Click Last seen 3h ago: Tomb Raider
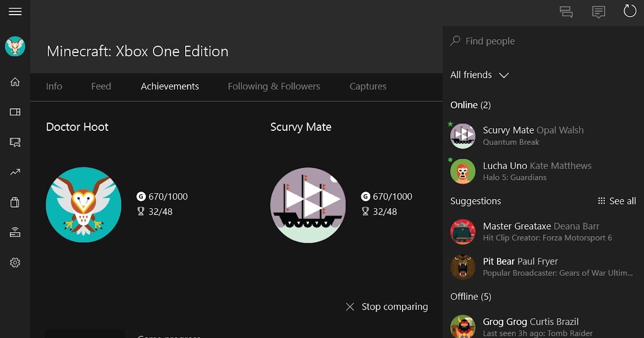Image resolution: width=644 pixels, height=338 pixels. 538,334
